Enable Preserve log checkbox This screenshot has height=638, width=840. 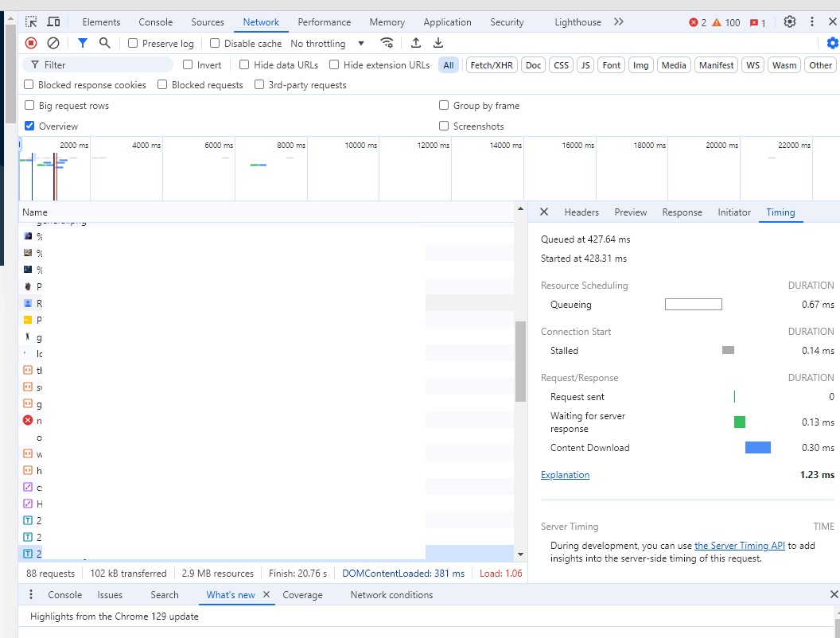tap(133, 44)
